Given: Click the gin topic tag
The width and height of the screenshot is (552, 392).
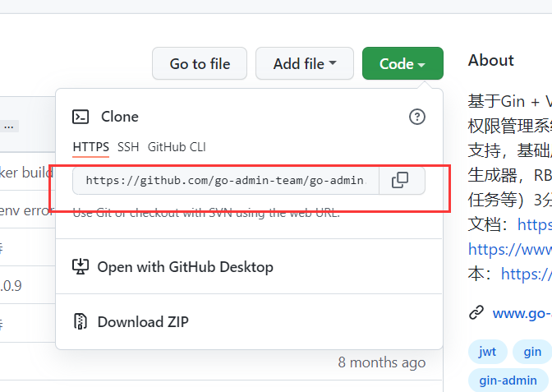Looking at the screenshot, I should [532, 352].
